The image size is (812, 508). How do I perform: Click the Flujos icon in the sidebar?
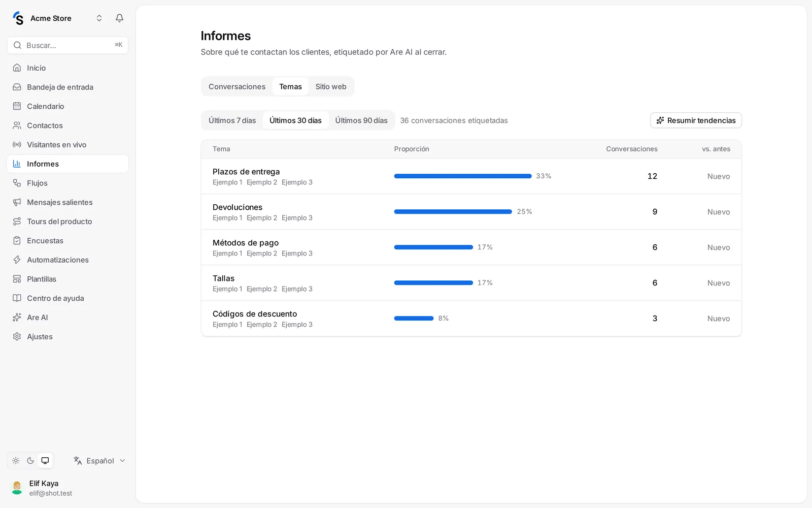point(17,183)
